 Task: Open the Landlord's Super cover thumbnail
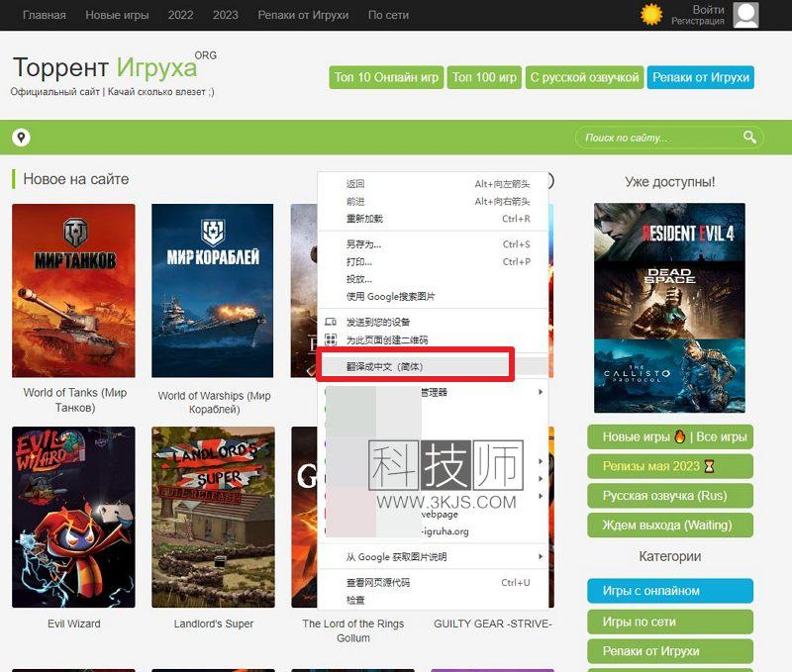[x=213, y=517]
